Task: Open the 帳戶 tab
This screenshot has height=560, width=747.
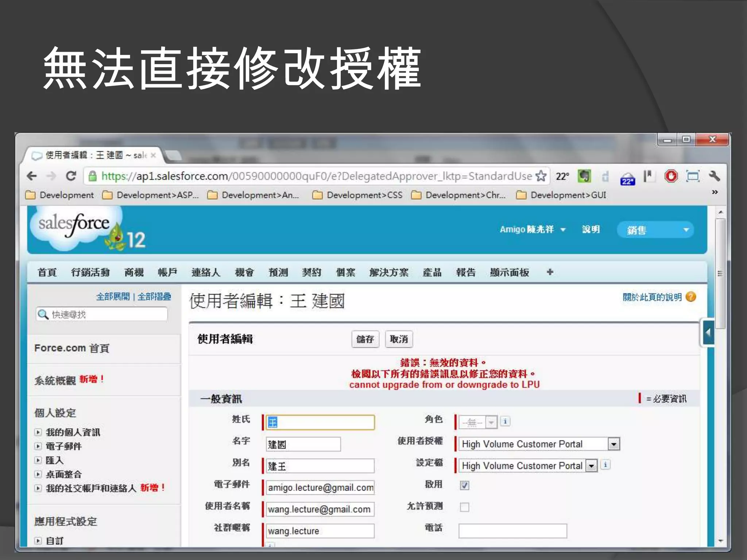Action: coord(167,272)
